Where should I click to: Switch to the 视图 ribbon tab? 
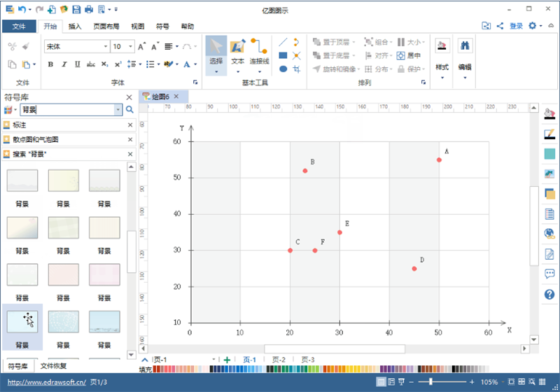tap(138, 27)
